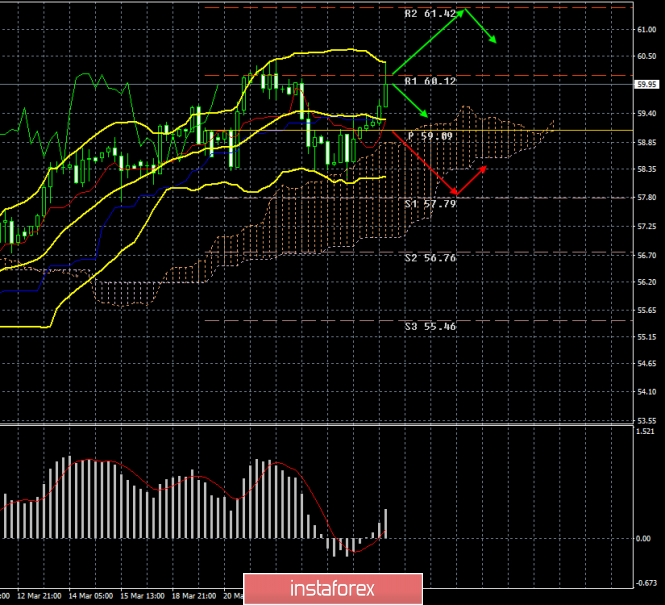Select the S3 55.46 support label
The height and width of the screenshot is (605, 665).
point(430,326)
